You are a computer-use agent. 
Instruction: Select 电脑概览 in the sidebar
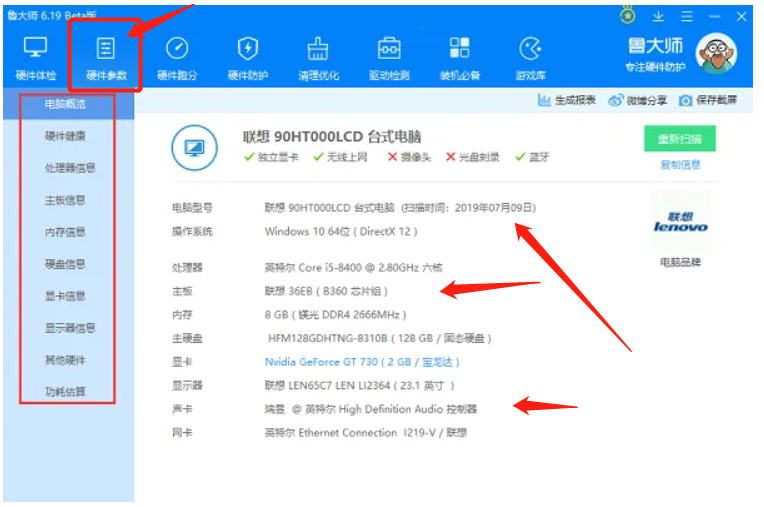(x=65, y=104)
